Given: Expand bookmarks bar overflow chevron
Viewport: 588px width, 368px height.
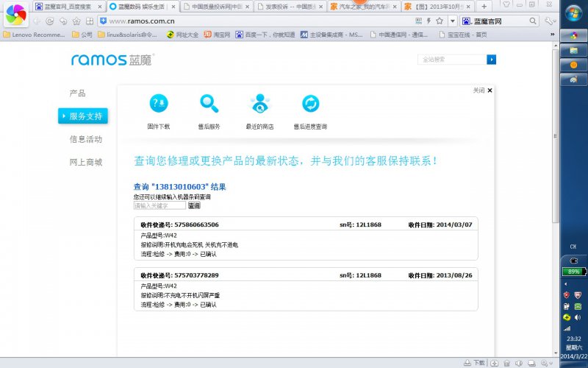Looking at the screenshot, I should point(552,34).
